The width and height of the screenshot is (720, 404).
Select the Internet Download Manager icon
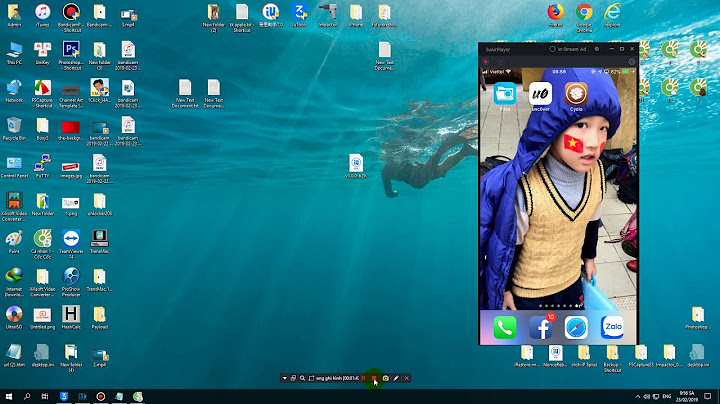pyautogui.click(x=14, y=282)
